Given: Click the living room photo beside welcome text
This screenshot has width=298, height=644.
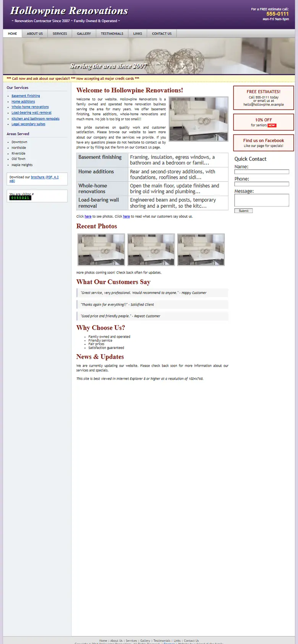Looking at the screenshot, I should 199,119.
